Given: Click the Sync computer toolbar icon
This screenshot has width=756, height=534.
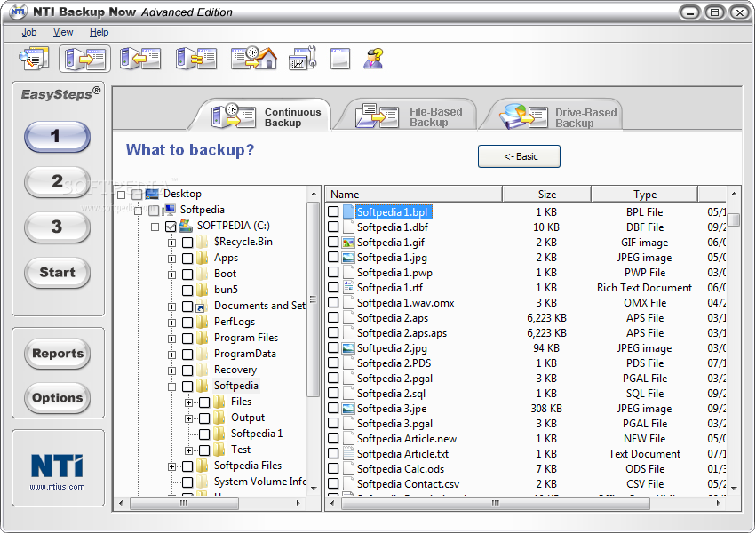Looking at the screenshot, I should click(x=195, y=59).
